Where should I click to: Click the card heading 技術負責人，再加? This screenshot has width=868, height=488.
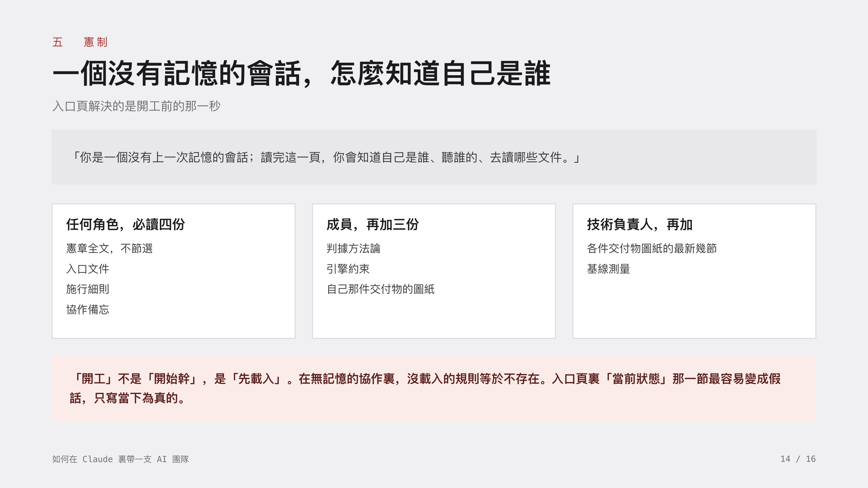(x=640, y=224)
